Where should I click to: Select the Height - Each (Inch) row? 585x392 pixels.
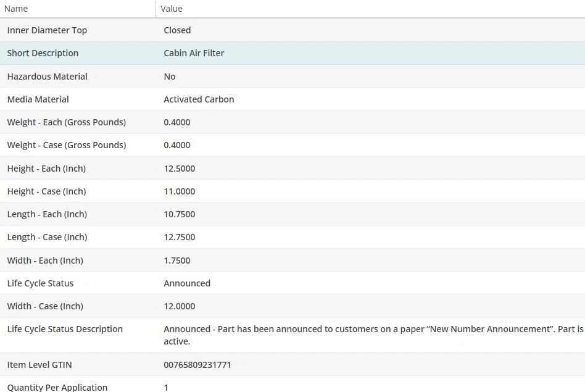click(46, 169)
